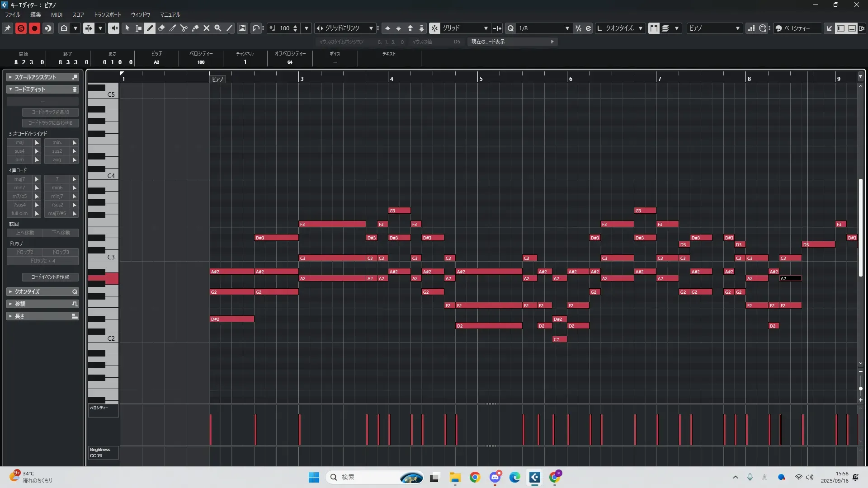
Task: Click the Line drawing tool
Action: click(x=230, y=28)
